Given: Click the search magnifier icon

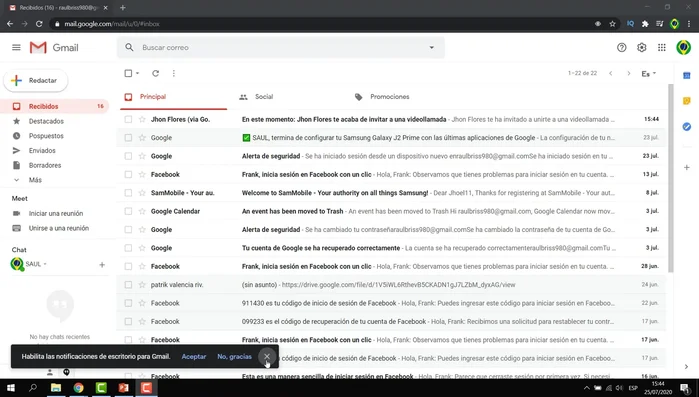Looking at the screenshot, I should tap(129, 47).
